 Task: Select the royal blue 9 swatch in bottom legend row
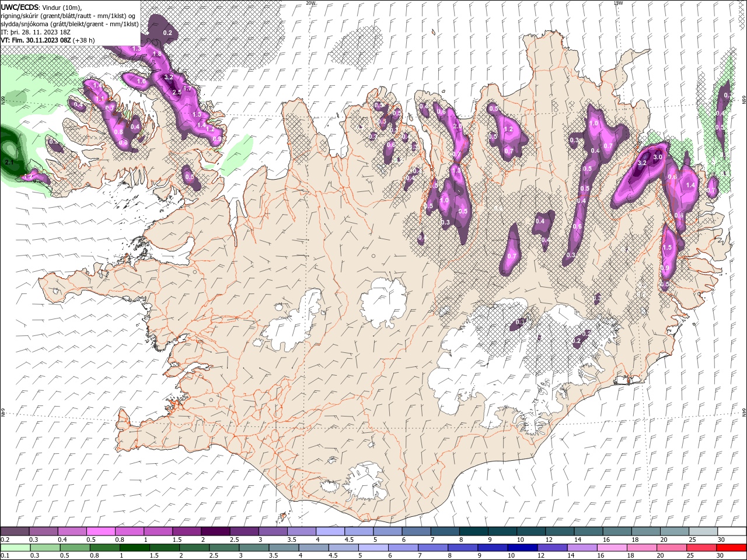coord(493,548)
